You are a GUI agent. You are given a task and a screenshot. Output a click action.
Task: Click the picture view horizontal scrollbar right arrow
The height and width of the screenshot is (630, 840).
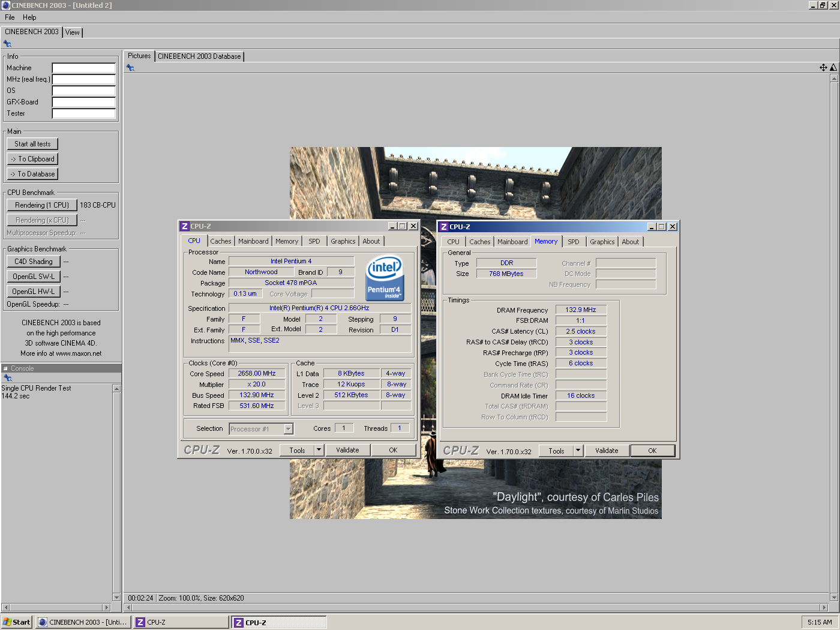point(824,607)
